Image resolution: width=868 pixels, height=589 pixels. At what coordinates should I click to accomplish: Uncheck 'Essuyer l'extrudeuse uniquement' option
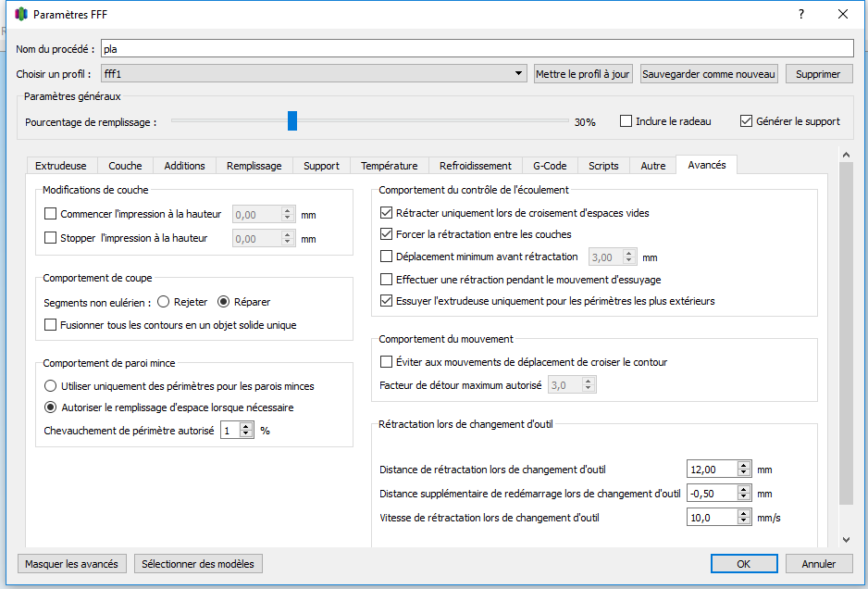click(x=386, y=301)
